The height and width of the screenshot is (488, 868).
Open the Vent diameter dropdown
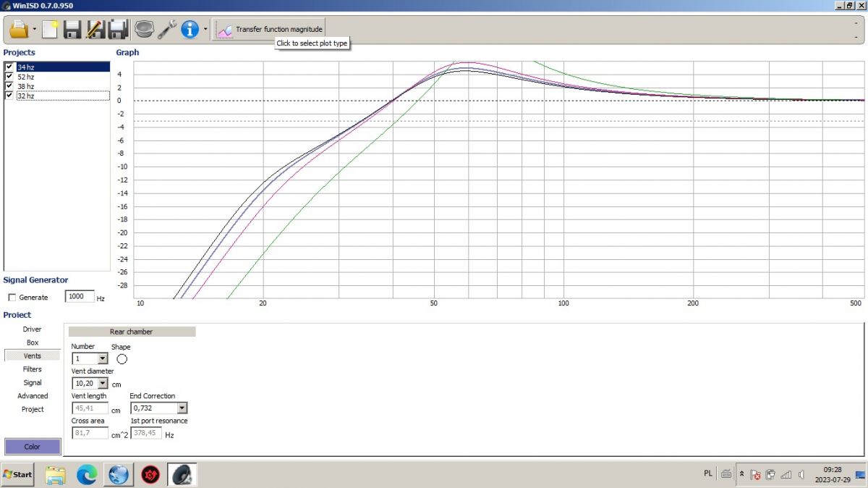pyautogui.click(x=102, y=383)
